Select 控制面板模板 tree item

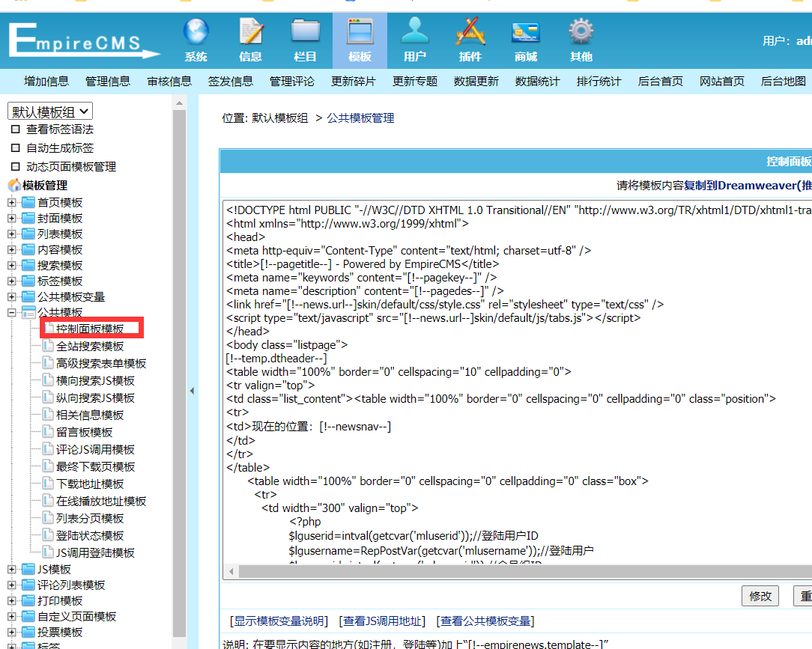coord(90,329)
